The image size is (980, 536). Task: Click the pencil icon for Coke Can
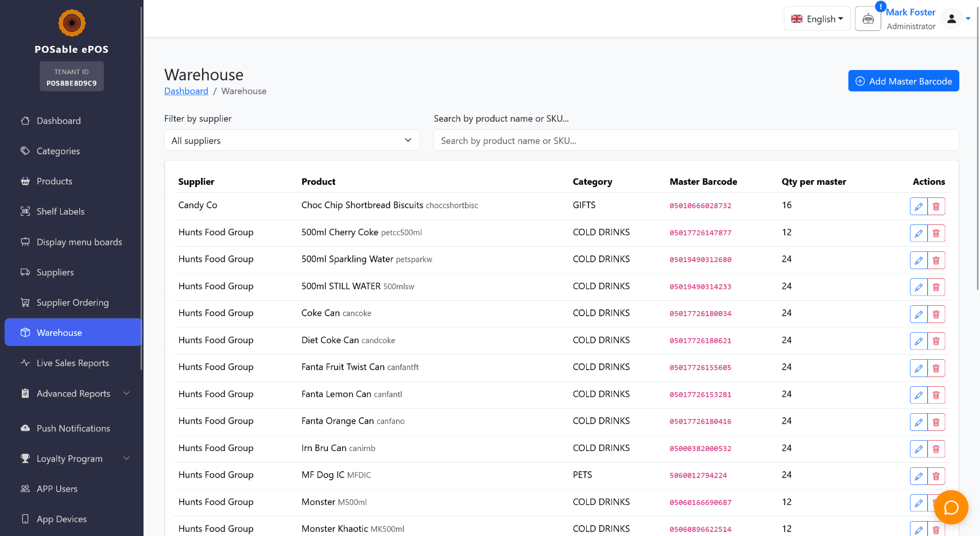tap(918, 314)
